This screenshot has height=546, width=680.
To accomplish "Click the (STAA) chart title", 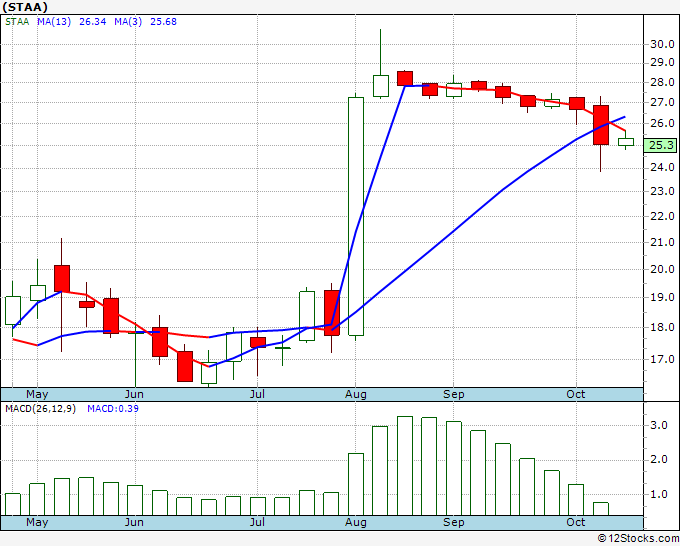I will pyautogui.click(x=25, y=7).
